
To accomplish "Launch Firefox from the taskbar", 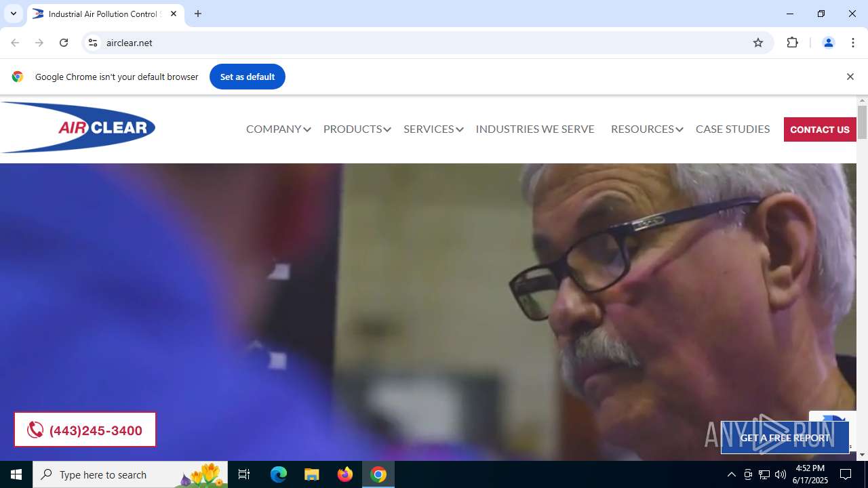I will pyautogui.click(x=345, y=474).
